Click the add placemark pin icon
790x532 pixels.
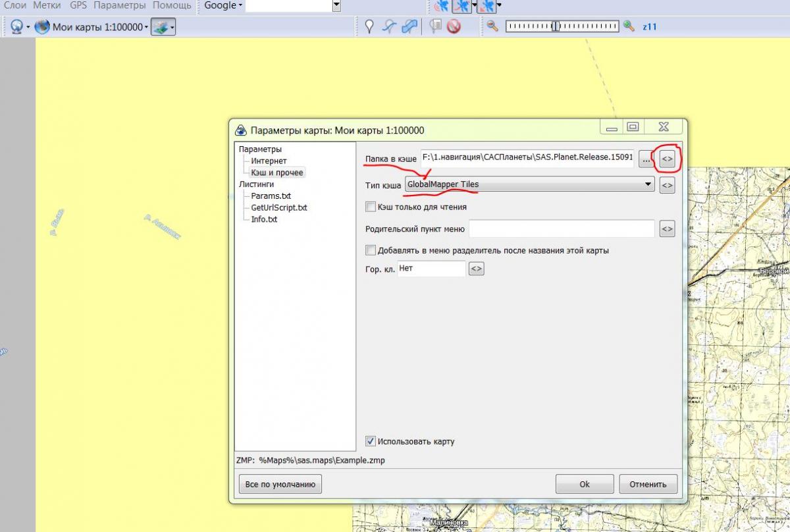pyautogui.click(x=369, y=26)
